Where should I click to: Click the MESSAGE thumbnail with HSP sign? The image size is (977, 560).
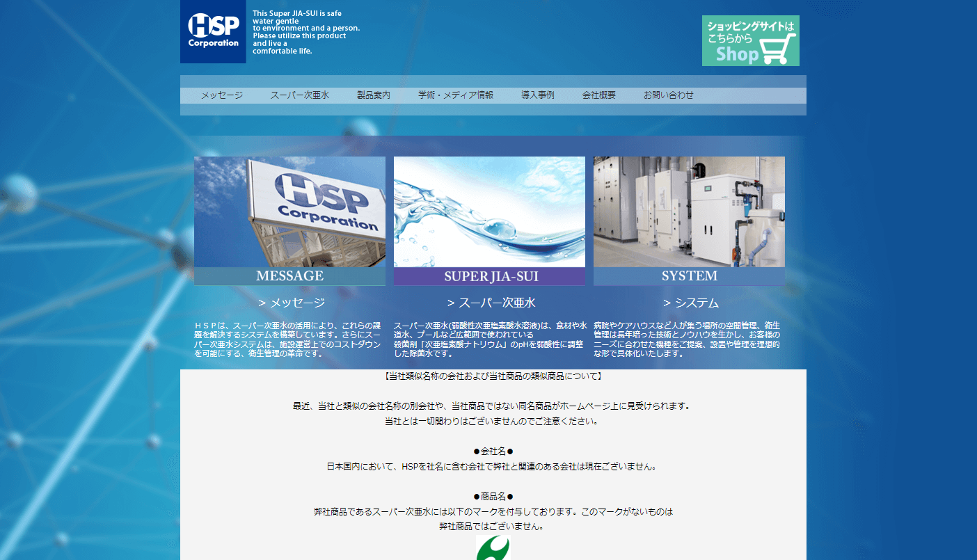(x=289, y=221)
